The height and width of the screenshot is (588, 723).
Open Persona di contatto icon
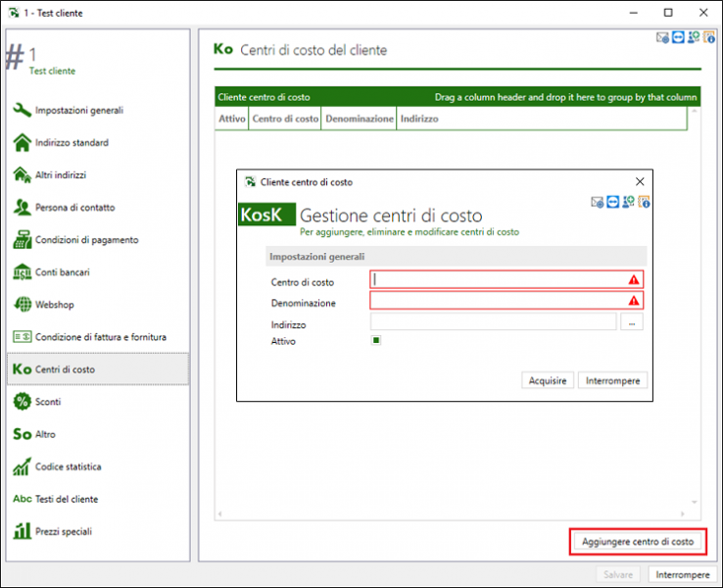point(23,207)
